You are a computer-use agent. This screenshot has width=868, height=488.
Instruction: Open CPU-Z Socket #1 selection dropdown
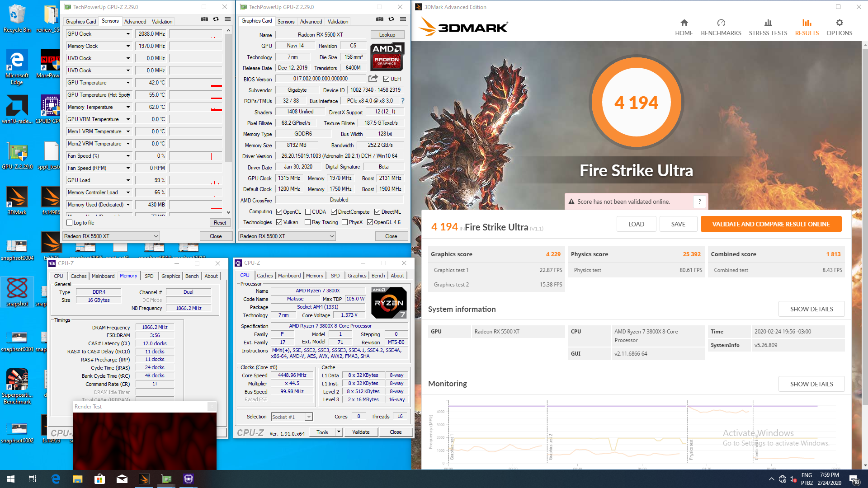click(x=292, y=417)
